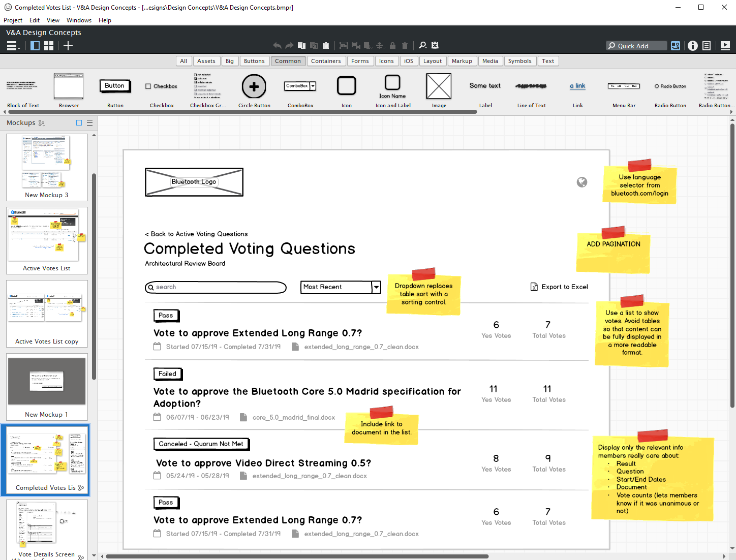
Task: Open the Project menu
Action: (13, 20)
